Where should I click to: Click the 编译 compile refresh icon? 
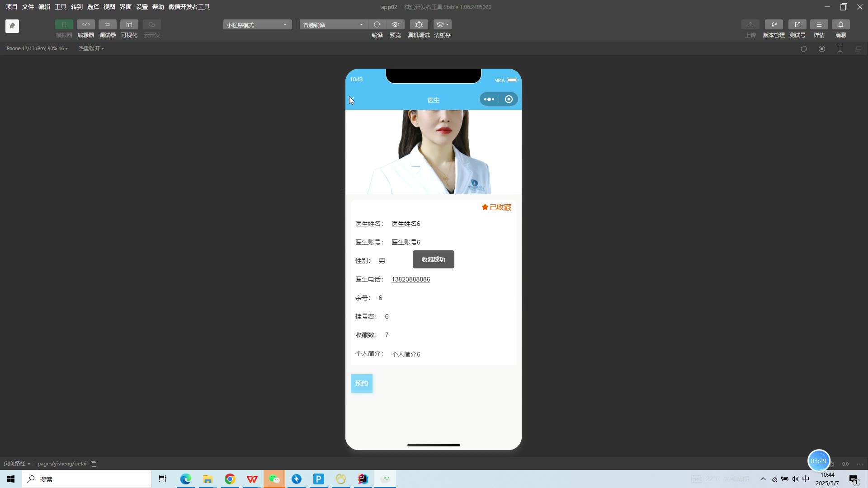pos(377,24)
